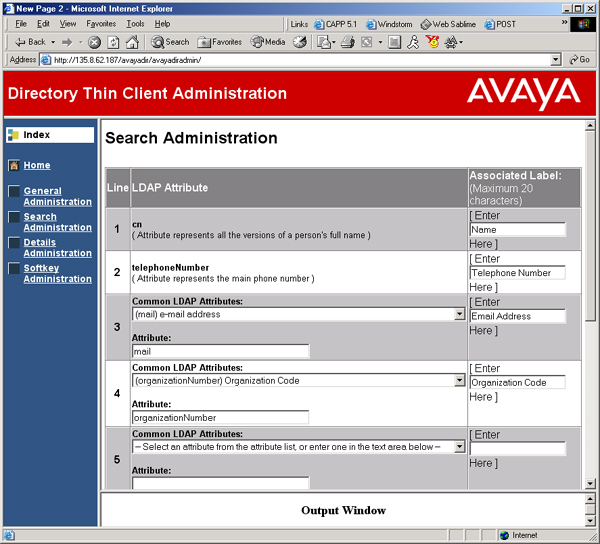The height and width of the screenshot is (544, 600).
Task: Open the POST links bar shortcut
Action: pos(500,24)
